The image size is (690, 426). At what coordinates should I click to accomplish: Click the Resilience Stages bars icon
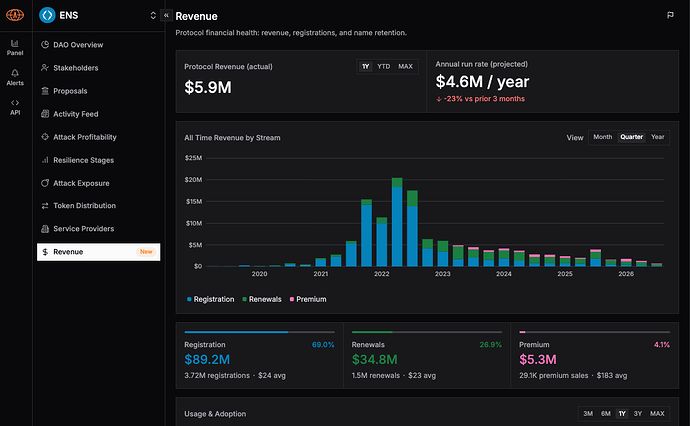tap(45, 160)
